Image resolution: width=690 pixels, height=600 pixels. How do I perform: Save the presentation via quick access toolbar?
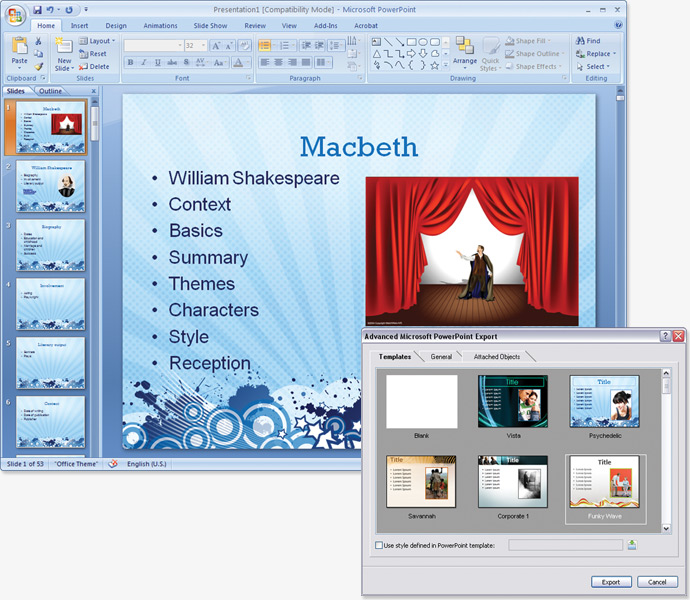coord(37,9)
